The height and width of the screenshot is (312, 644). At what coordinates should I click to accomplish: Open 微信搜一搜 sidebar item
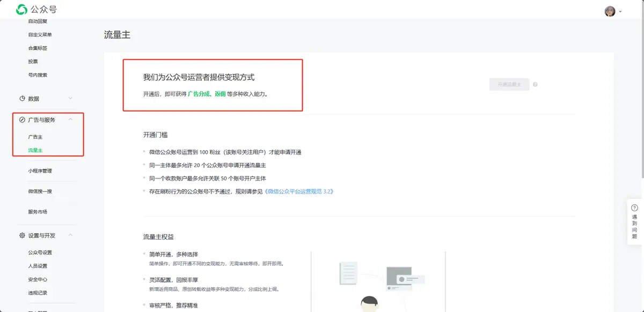(x=40, y=191)
